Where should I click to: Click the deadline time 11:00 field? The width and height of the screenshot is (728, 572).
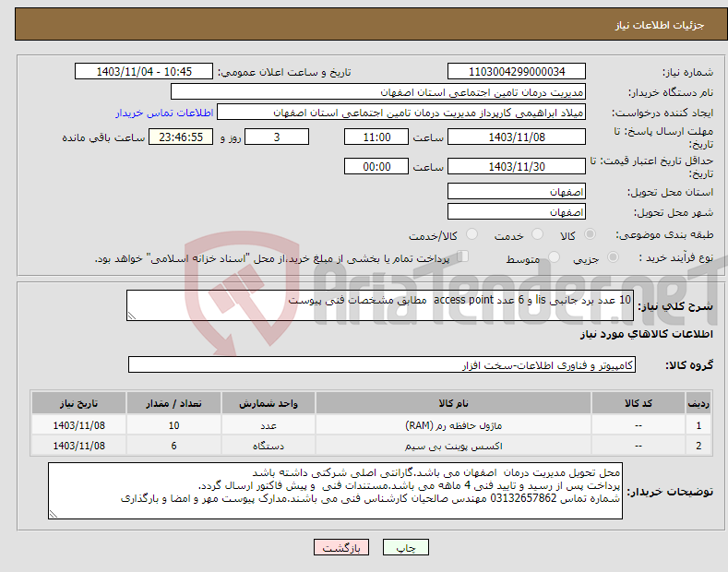pos(376,137)
